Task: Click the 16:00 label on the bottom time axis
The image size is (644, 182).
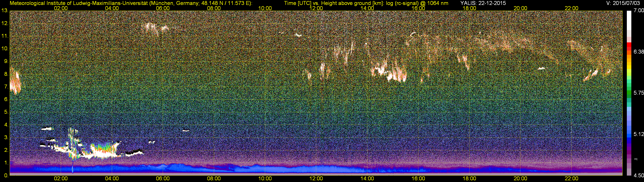Action: point(418,179)
